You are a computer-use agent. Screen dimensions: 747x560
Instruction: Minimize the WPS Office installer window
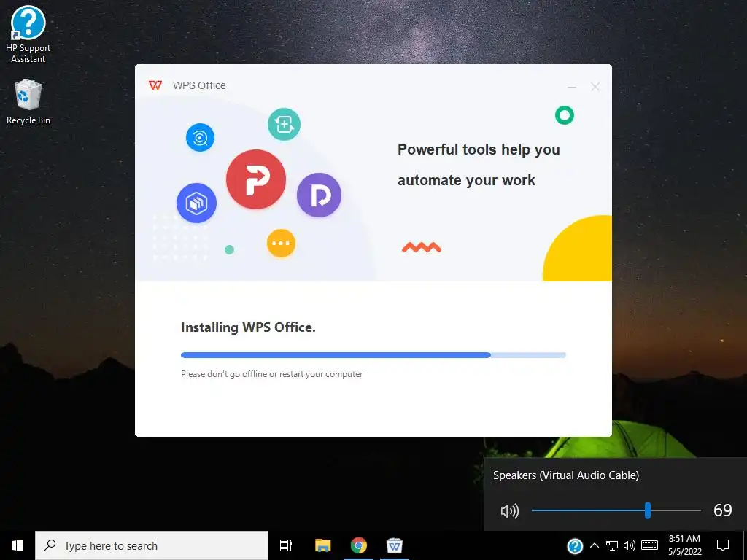coord(572,87)
